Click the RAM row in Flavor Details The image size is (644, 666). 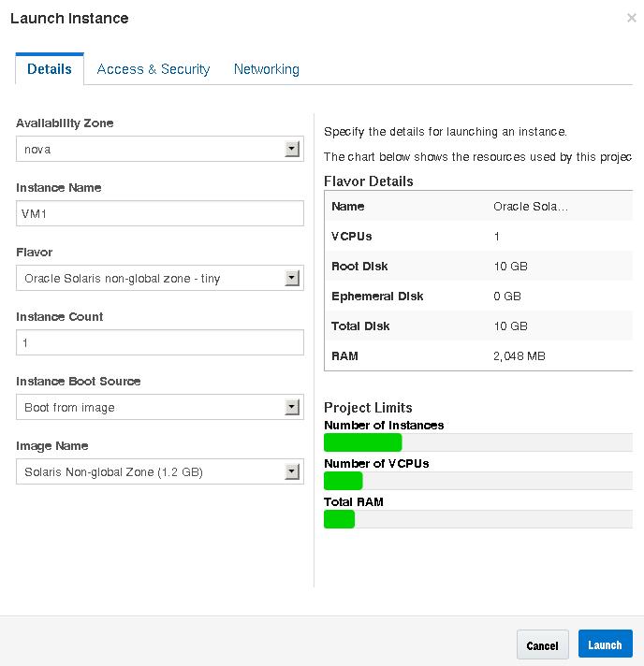(477, 356)
